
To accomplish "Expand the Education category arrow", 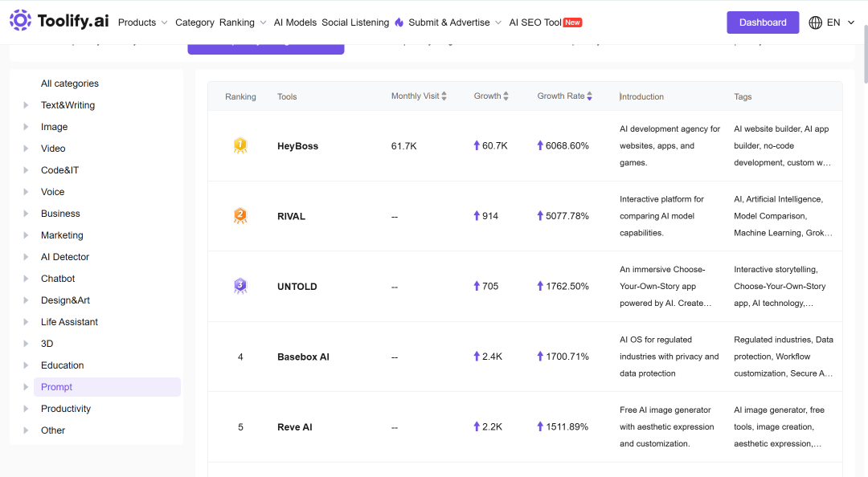I will pos(26,365).
